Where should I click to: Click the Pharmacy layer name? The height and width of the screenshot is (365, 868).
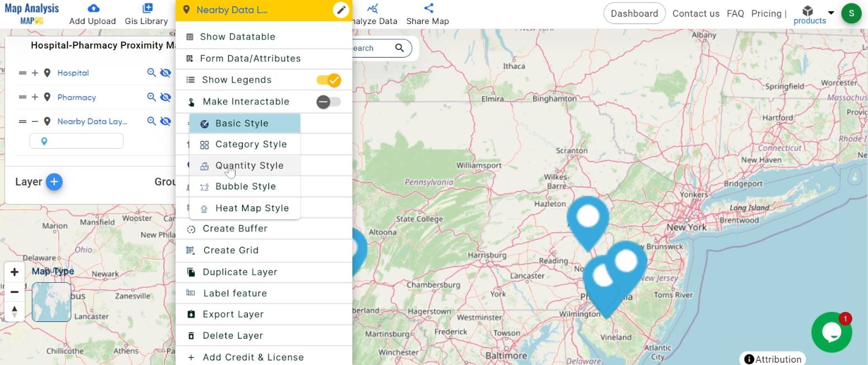(77, 97)
